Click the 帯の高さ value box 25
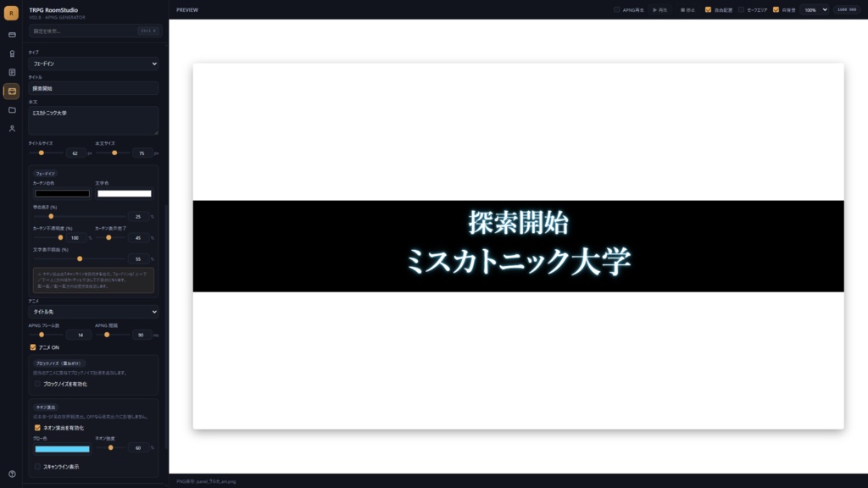 [x=138, y=217]
